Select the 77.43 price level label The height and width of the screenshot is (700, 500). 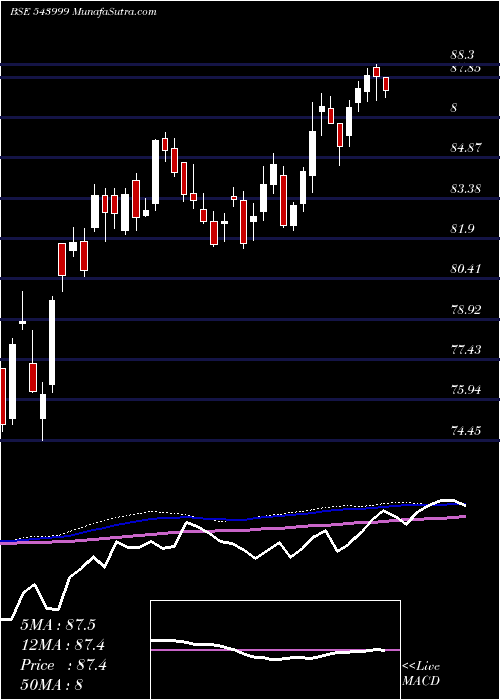tap(467, 350)
